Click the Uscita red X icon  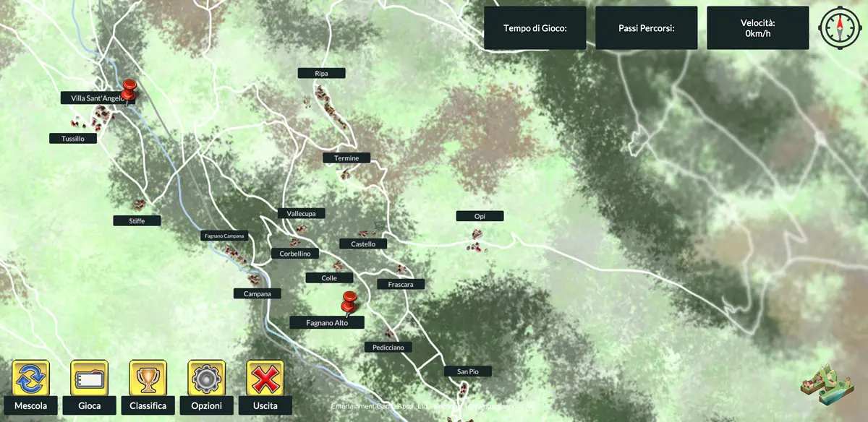click(x=266, y=377)
